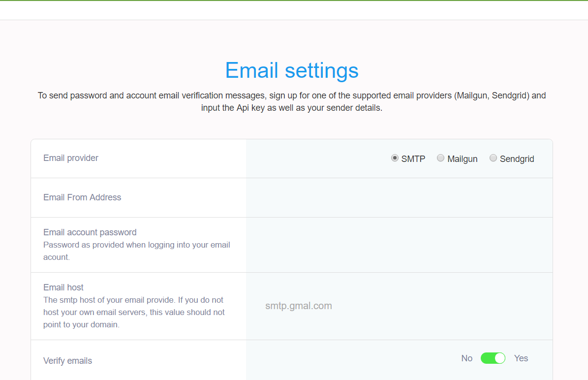Screen dimensions: 588x380
Task: Click the Yes label beside the toggle
Action: tap(521, 358)
